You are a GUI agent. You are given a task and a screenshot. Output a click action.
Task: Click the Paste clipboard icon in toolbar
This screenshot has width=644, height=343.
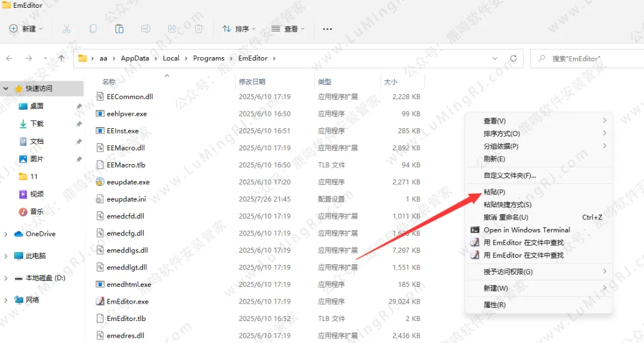119,29
